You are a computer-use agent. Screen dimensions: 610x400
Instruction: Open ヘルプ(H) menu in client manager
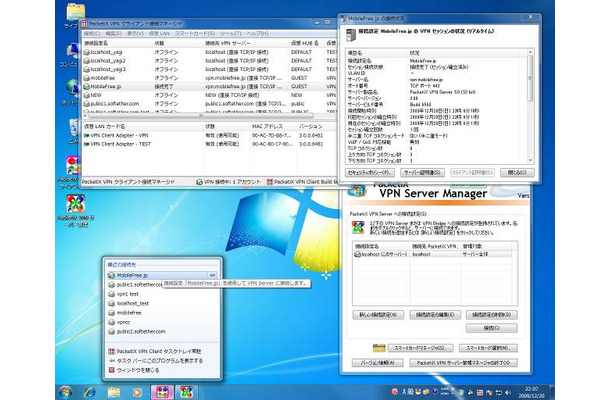pyautogui.click(x=257, y=34)
